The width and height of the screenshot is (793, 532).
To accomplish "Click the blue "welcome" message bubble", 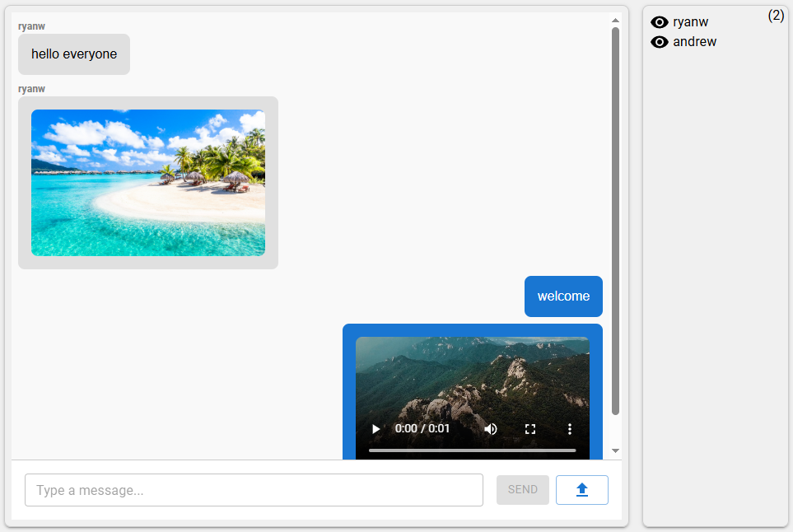I will [563, 296].
